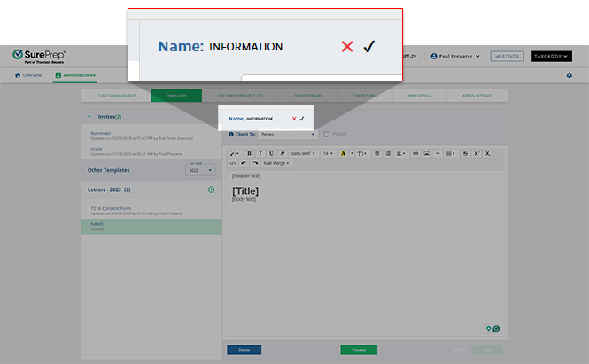Select the Administrative nav item

[75, 75]
